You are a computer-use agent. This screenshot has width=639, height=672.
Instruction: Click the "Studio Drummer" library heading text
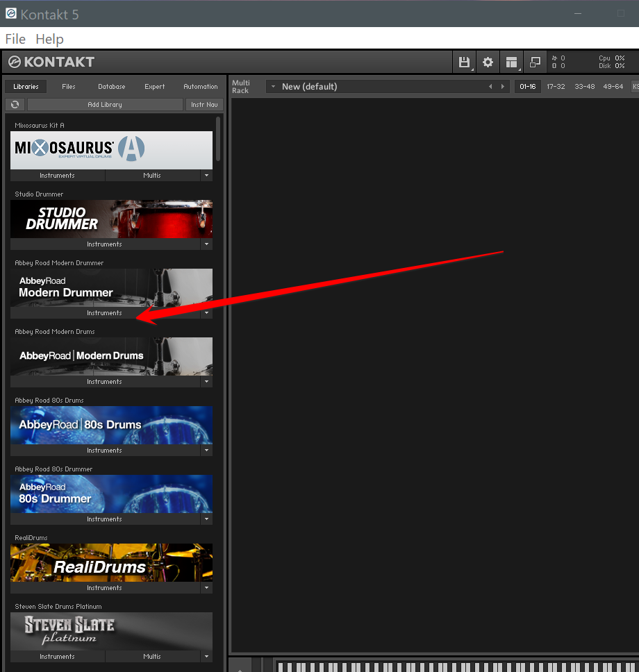pos(39,194)
